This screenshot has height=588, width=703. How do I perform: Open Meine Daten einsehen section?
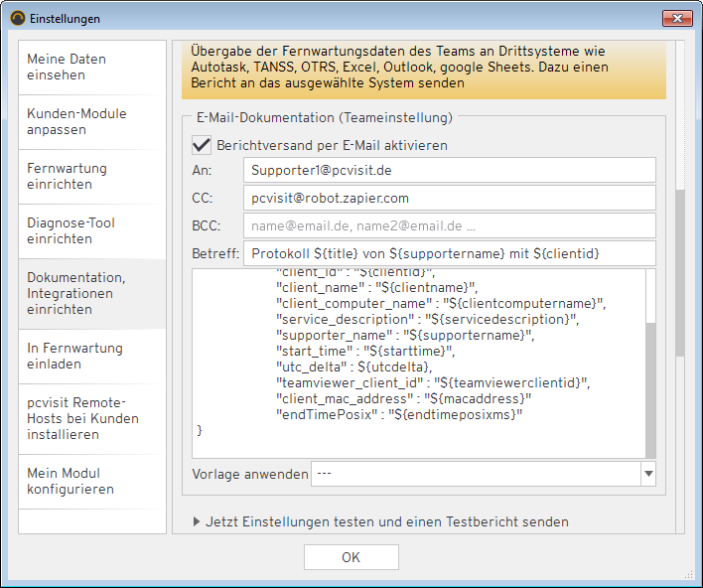[x=92, y=67]
